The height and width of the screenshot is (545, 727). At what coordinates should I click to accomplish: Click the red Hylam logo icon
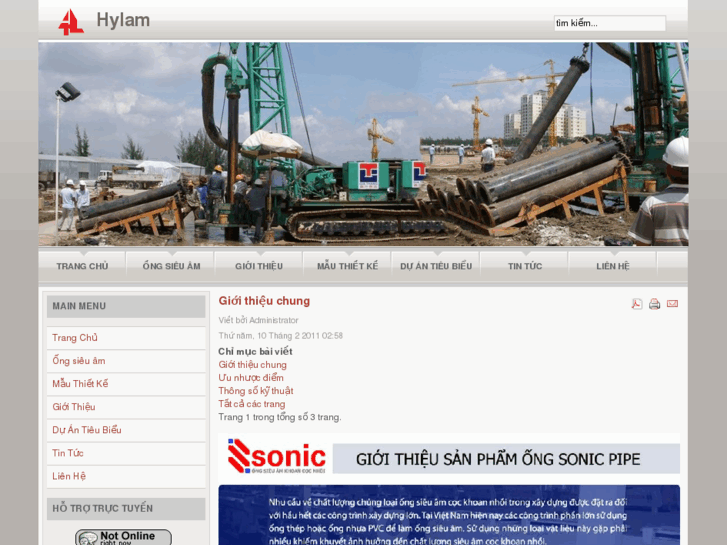(71, 22)
